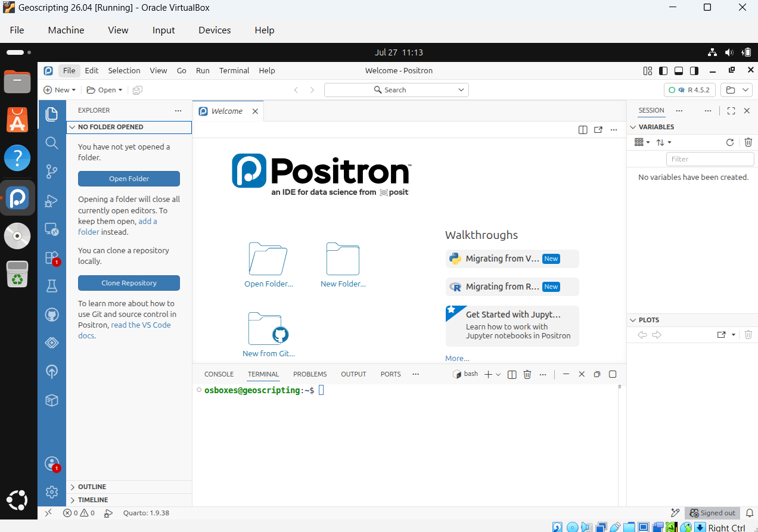Open the Remote Explorer activity bar icon
Viewport: 758px width, 532px height.
pos(52,229)
